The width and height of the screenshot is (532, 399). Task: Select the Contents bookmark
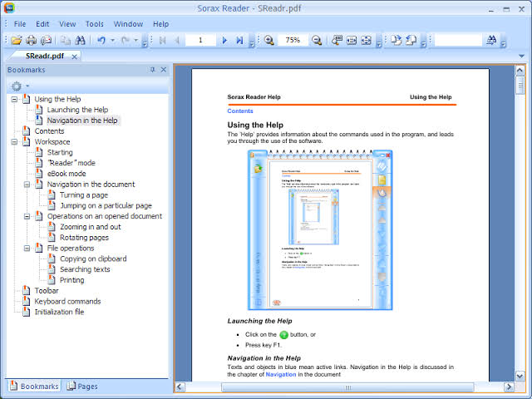coord(49,131)
